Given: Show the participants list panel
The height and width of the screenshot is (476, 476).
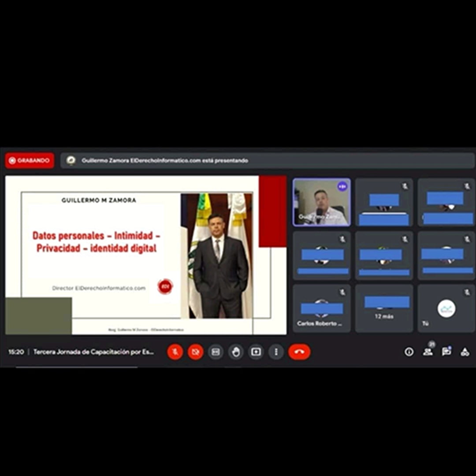Looking at the screenshot, I should [x=428, y=352].
